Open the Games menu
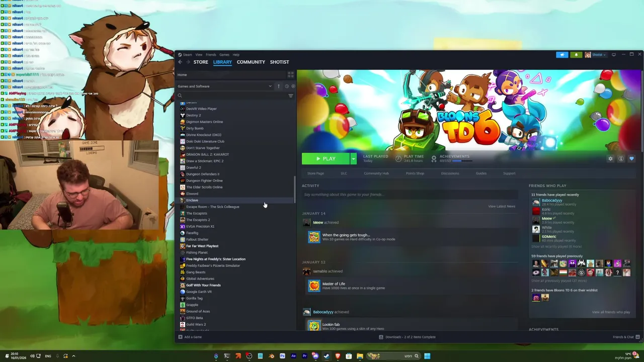The height and width of the screenshot is (362, 644). (x=224, y=54)
